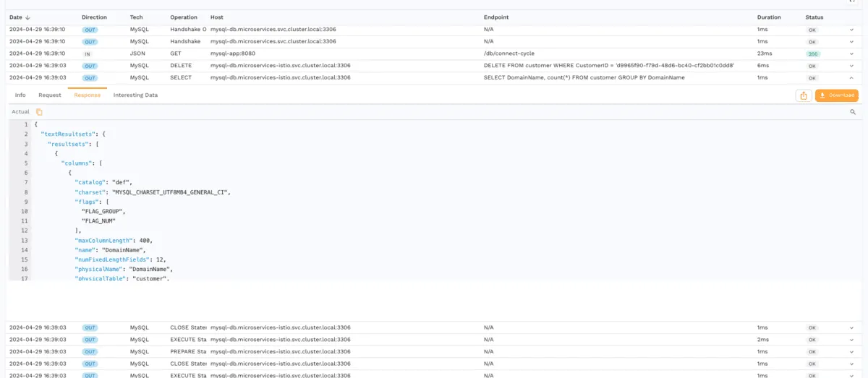Viewport: 868px width, 378px height.
Task: Click the DELETE operation cell
Action: coord(181,66)
